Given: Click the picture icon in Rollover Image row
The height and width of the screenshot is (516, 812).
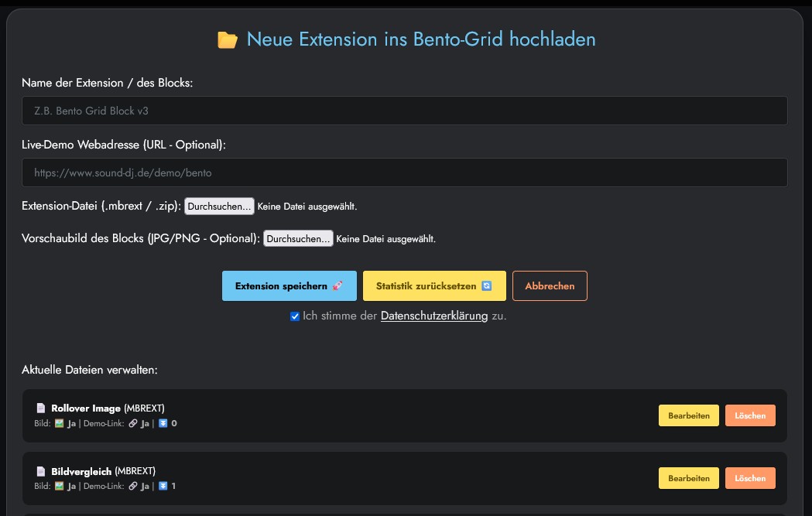Looking at the screenshot, I should point(59,423).
